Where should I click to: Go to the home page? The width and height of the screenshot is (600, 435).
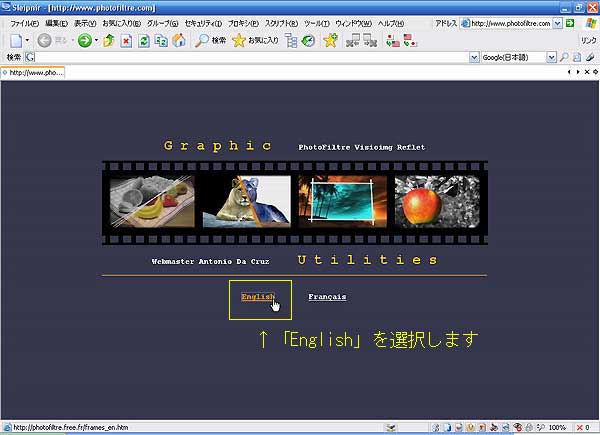[179, 40]
